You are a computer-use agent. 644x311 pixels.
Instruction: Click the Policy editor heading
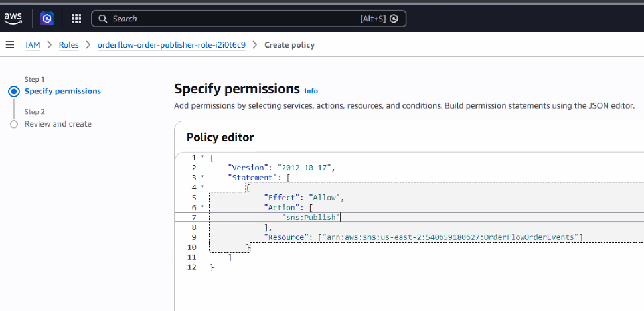point(220,137)
